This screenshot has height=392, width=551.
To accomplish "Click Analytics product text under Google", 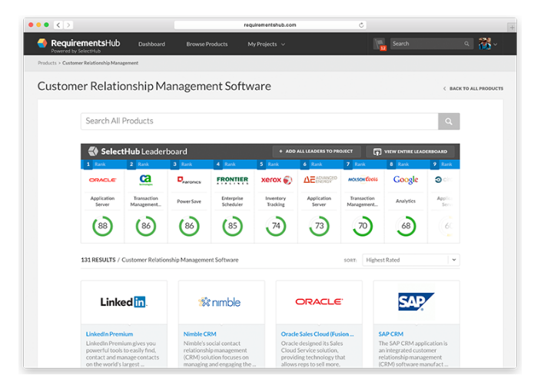I will 406,201.
